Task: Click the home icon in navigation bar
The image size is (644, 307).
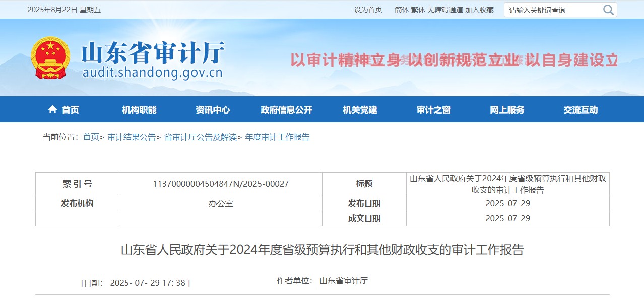Action: [52, 109]
